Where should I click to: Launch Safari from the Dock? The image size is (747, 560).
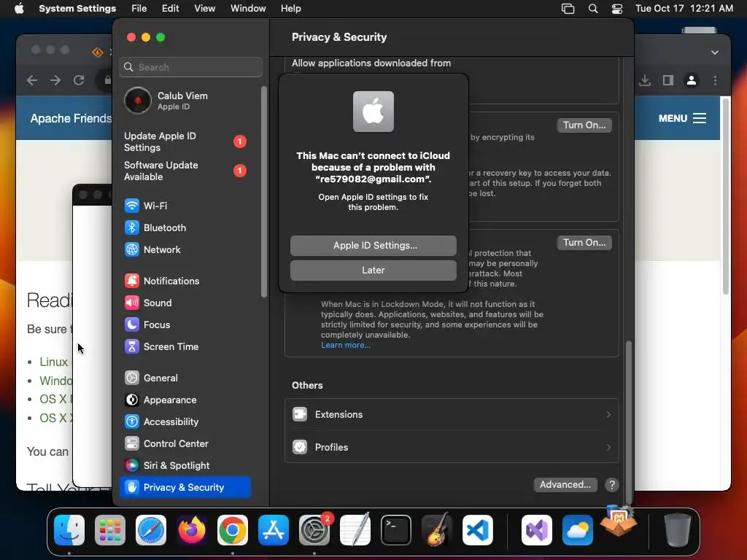point(151,530)
